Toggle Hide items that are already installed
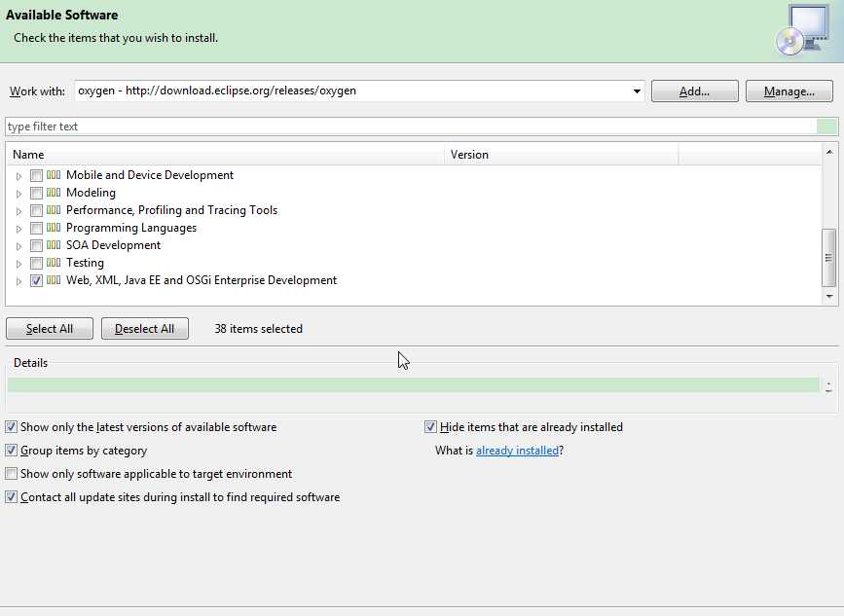The width and height of the screenshot is (844, 616). 430,427
